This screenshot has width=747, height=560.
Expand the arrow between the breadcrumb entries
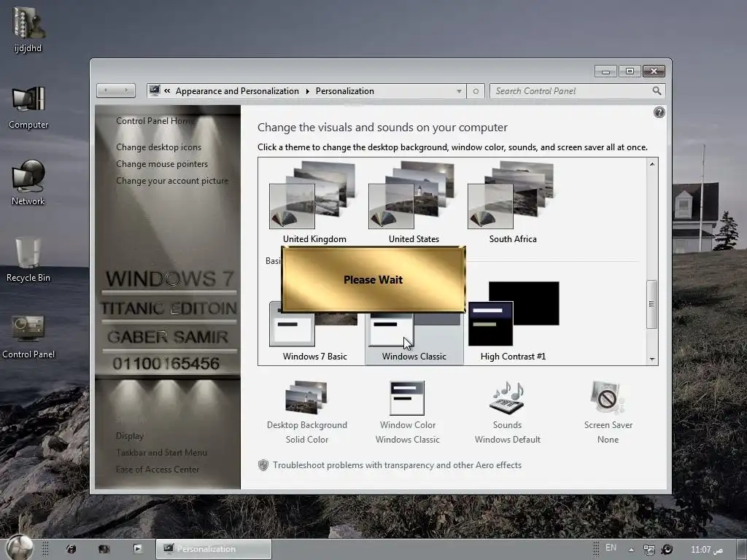click(x=307, y=91)
